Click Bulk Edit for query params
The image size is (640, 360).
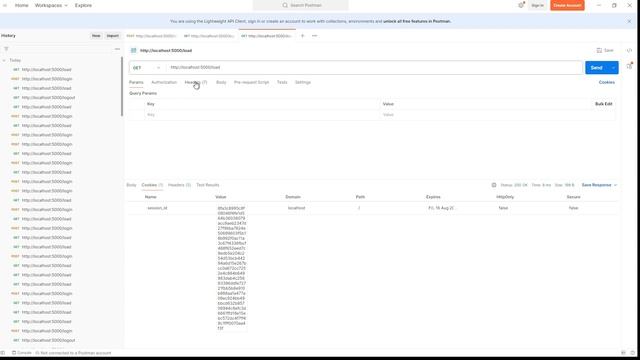pyautogui.click(x=604, y=104)
